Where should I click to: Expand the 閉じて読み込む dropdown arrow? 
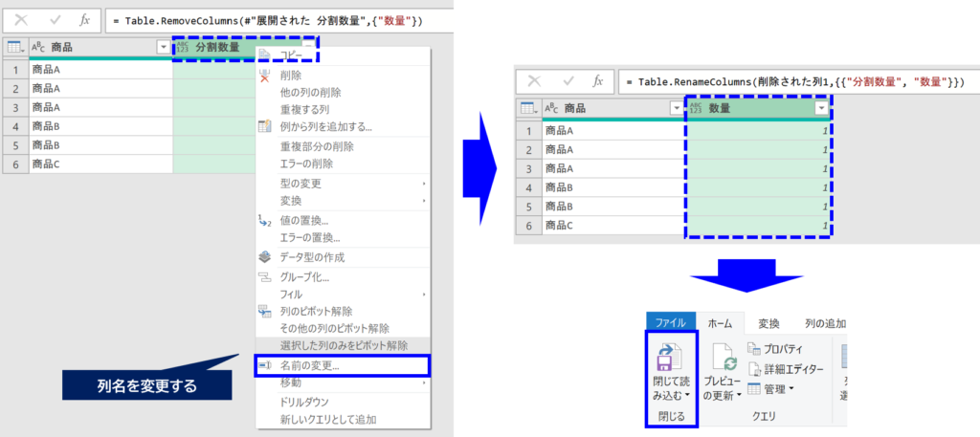(x=687, y=396)
